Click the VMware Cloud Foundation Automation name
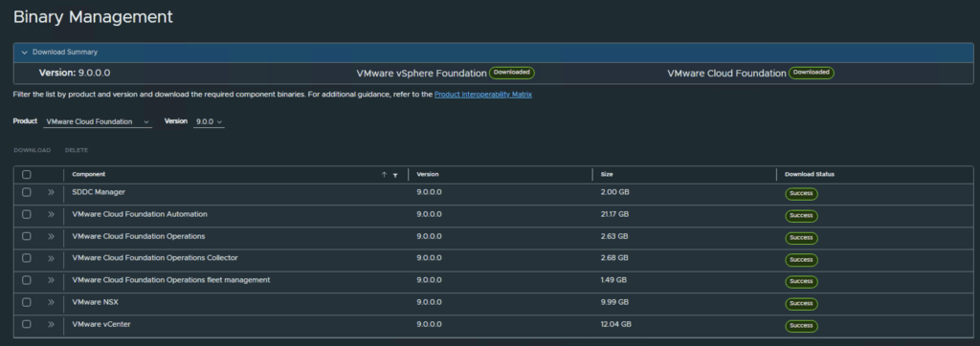This screenshot has width=980, height=346. [140, 214]
